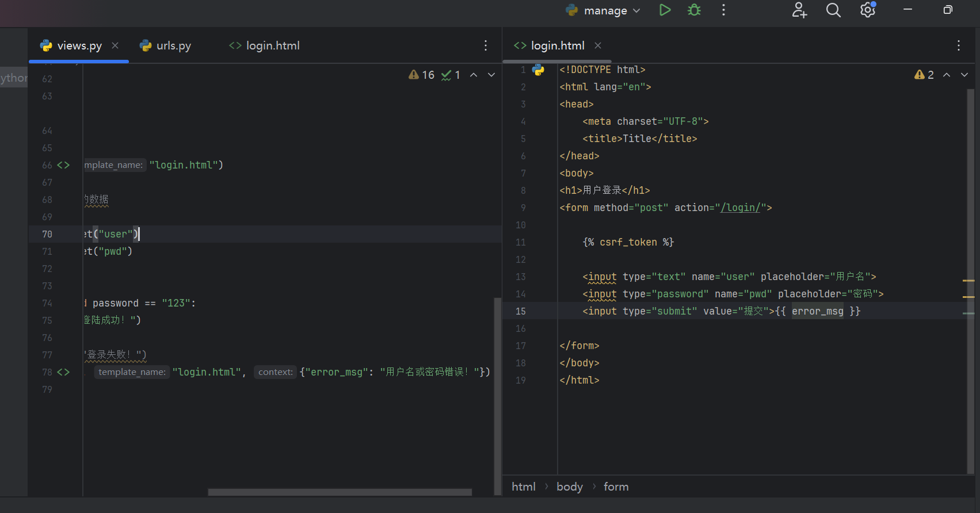Open Search Everywhere magnifier icon
The image size is (980, 513).
833,10
